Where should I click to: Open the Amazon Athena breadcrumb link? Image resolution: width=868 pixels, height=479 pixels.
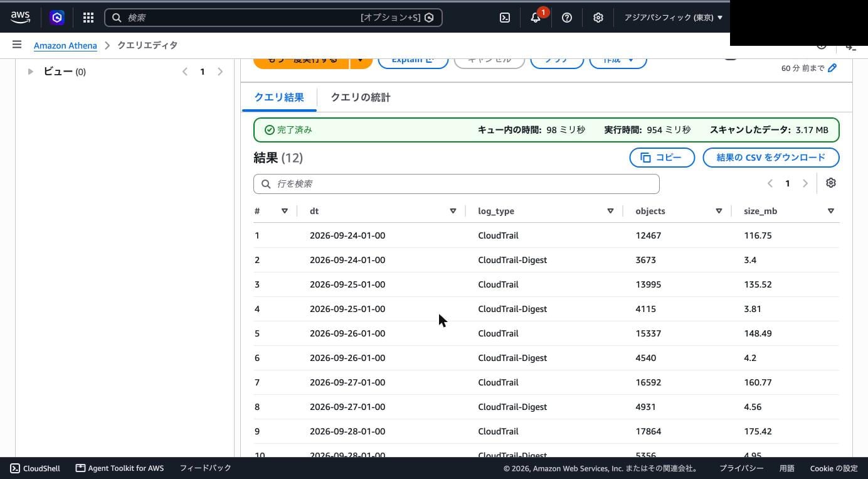[65, 45]
